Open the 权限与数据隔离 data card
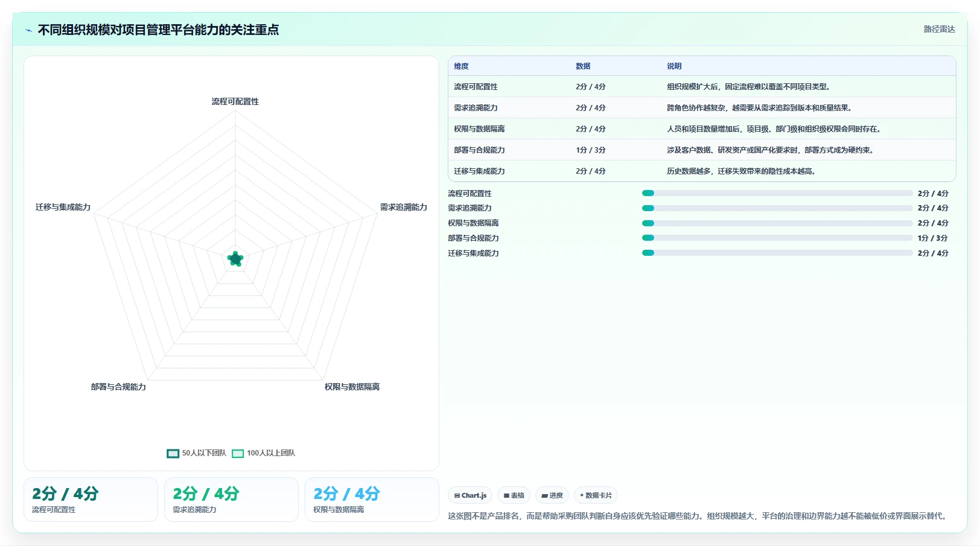 pyautogui.click(x=372, y=500)
